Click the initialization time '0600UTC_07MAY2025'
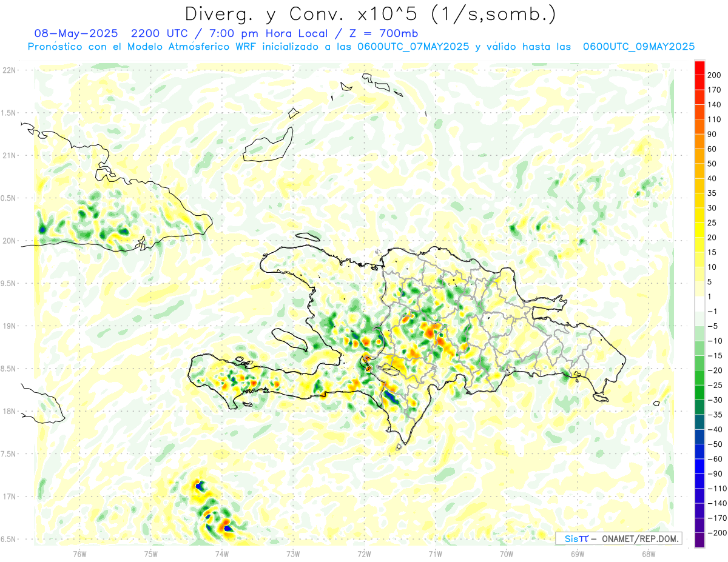This screenshot has height=562, width=728. [413, 46]
